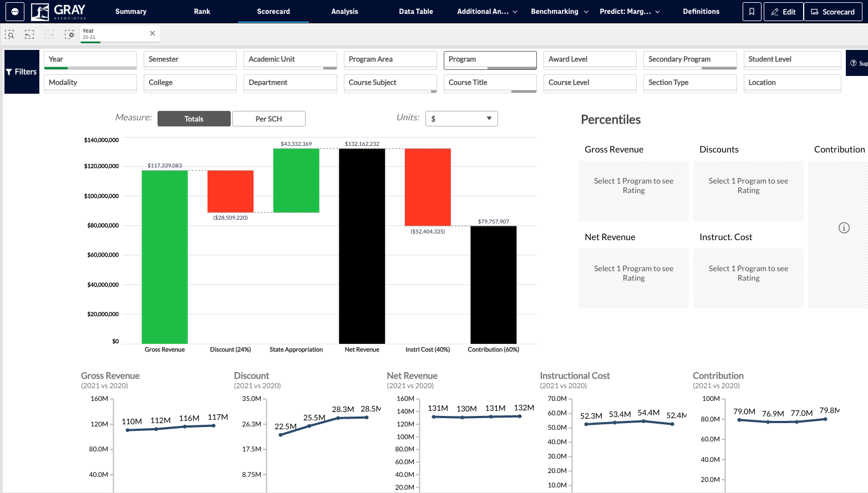The width and height of the screenshot is (868, 493).
Task: Step back one selection
Action: 29,34
